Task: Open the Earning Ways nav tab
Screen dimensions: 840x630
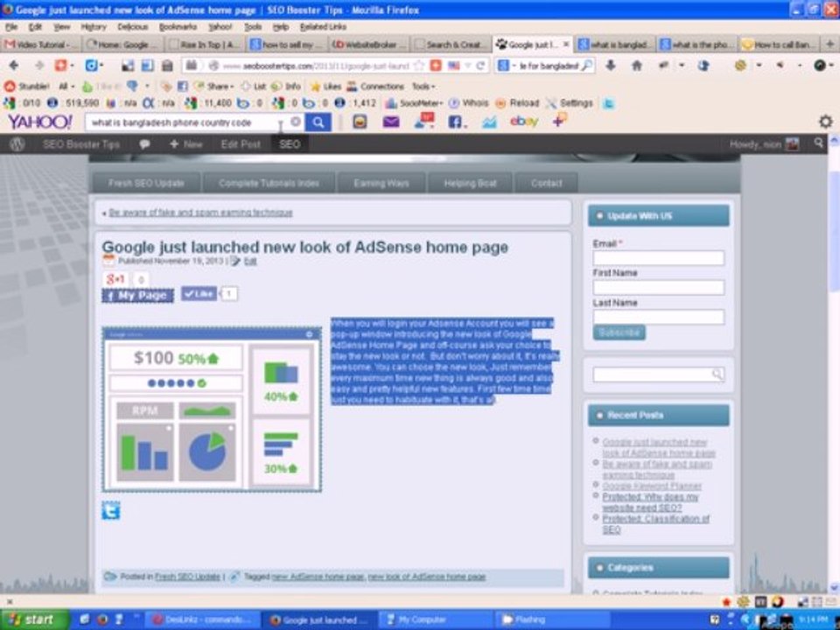Action: 381,183
